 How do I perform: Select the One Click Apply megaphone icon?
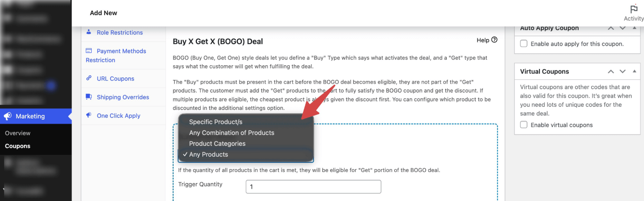point(88,115)
